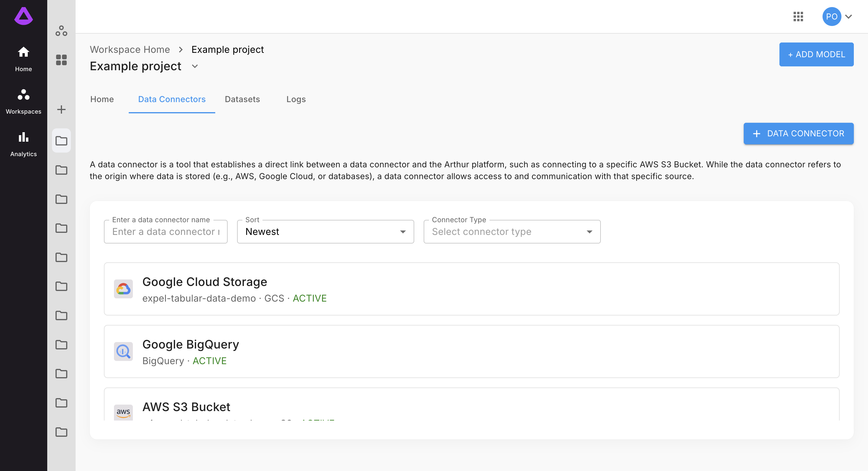The image size is (868, 471).
Task: Click the plus icon in secondary sidebar
Action: [x=61, y=109]
